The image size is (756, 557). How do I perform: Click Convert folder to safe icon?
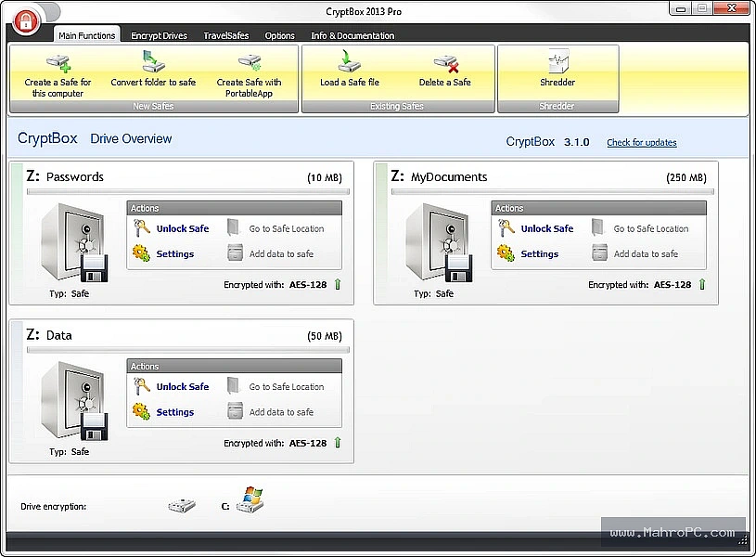[x=153, y=62]
